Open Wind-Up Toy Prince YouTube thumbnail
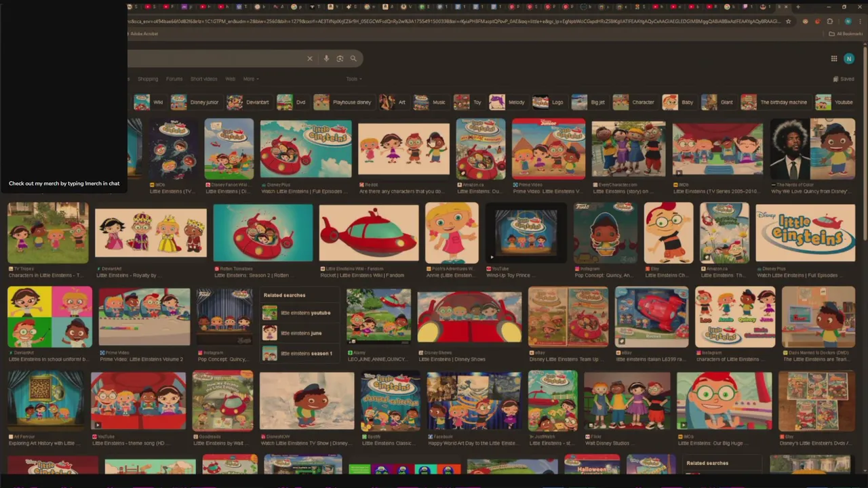This screenshot has height=488, width=868. coord(526,233)
